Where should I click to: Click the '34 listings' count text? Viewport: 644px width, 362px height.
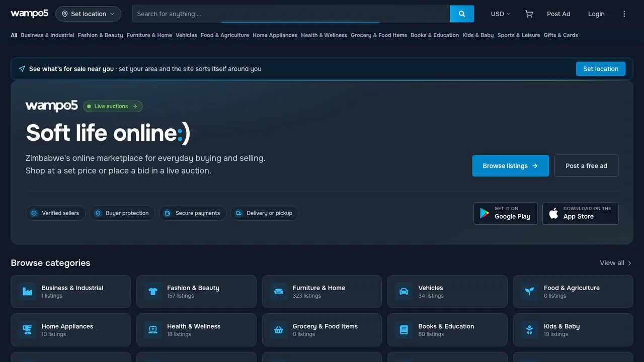(x=431, y=296)
